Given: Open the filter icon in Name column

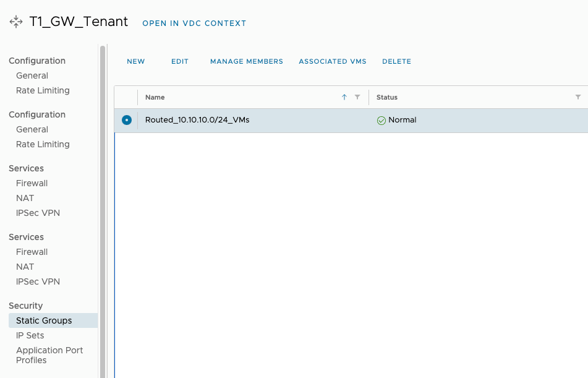Looking at the screenshot, I should (x=357, y=97).
